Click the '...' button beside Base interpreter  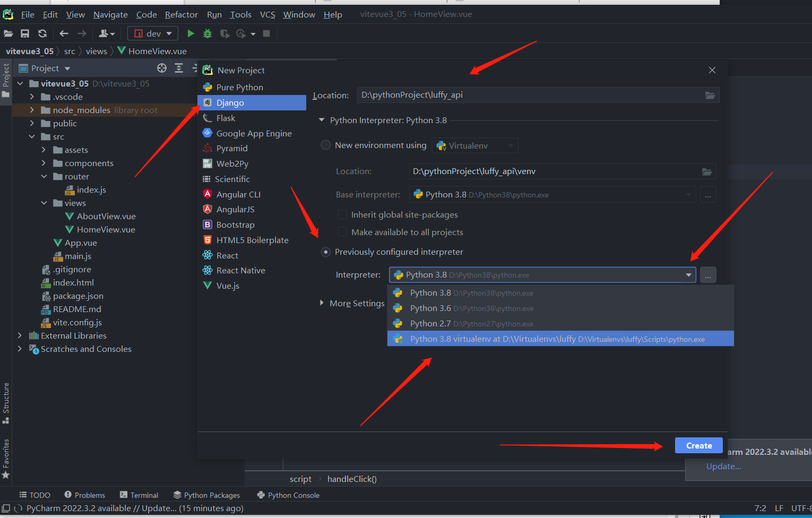click(708, 195)
